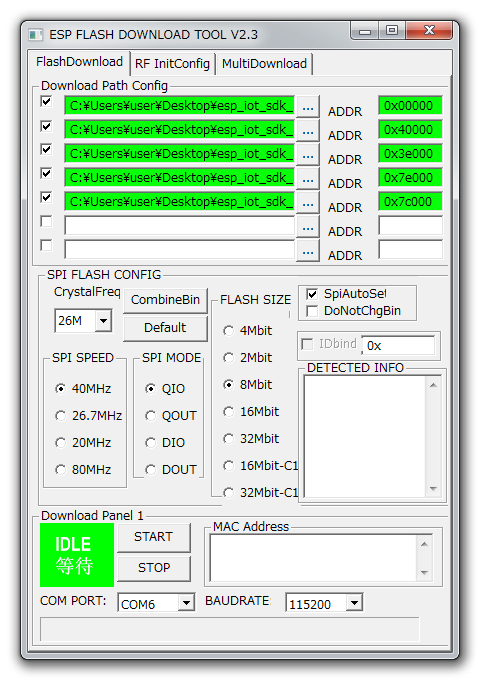Click the IDbind 0x input field

coord(398,346)
